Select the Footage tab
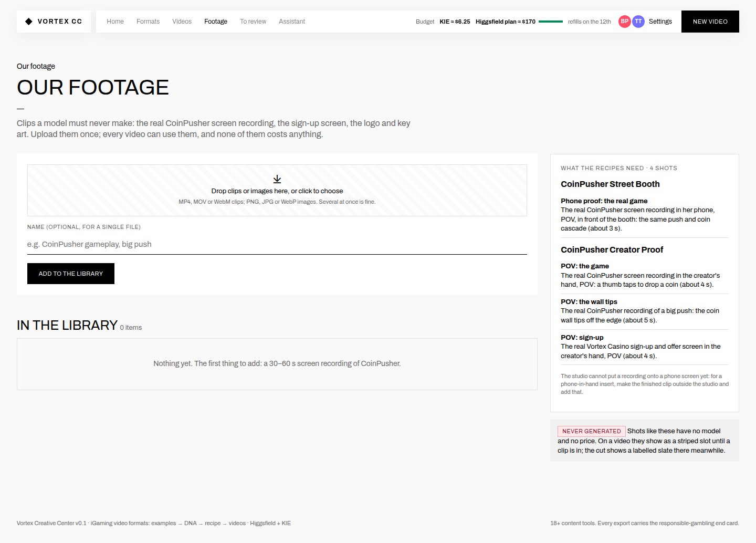Viewport: 756px width, 543px height. (x=216, y=22)
